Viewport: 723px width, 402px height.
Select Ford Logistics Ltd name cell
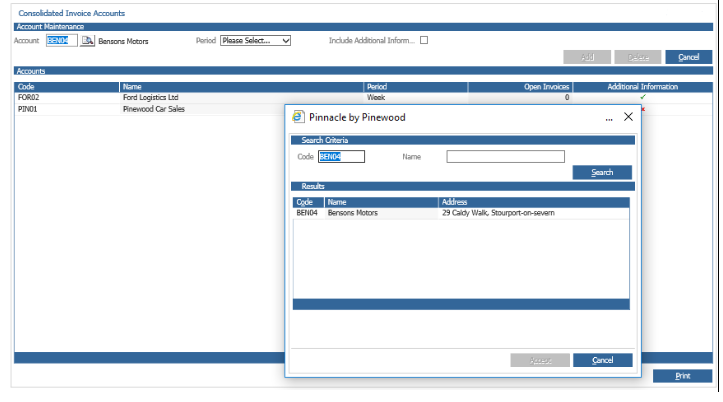pyautogui.click(x=151, y=97)
